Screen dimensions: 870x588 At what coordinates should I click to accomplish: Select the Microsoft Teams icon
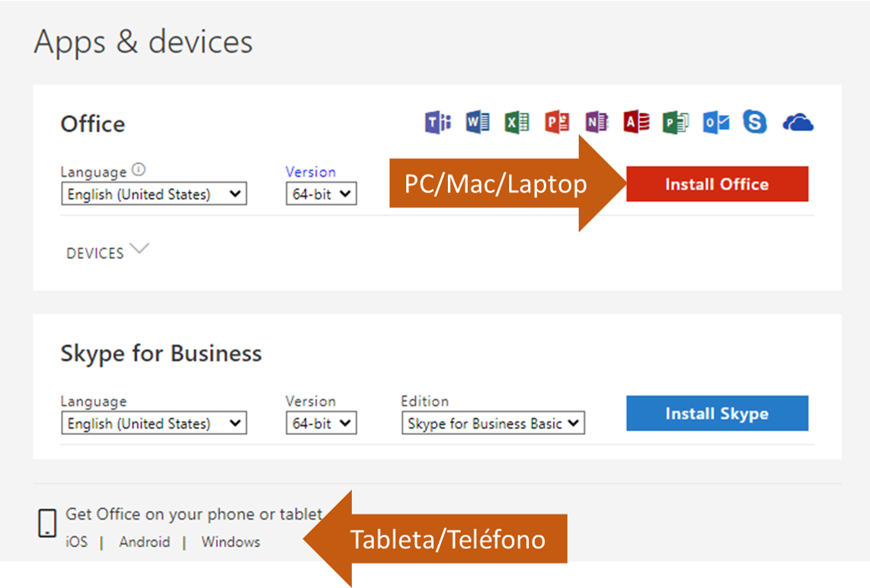[x=437, y=122]
